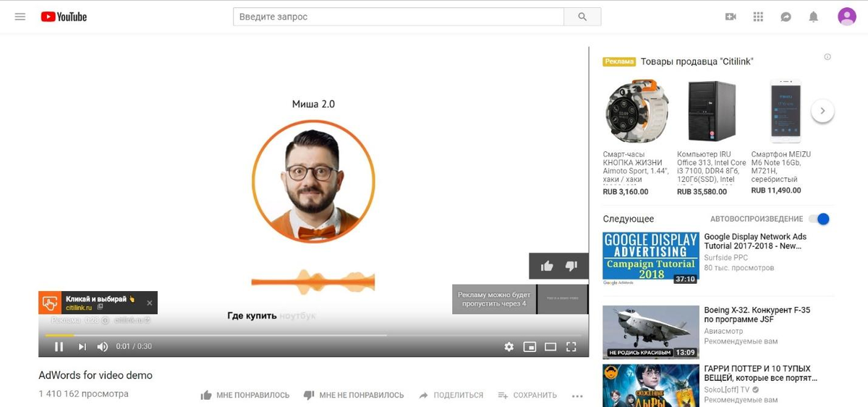Open the messages speech bubble icon

786,17
